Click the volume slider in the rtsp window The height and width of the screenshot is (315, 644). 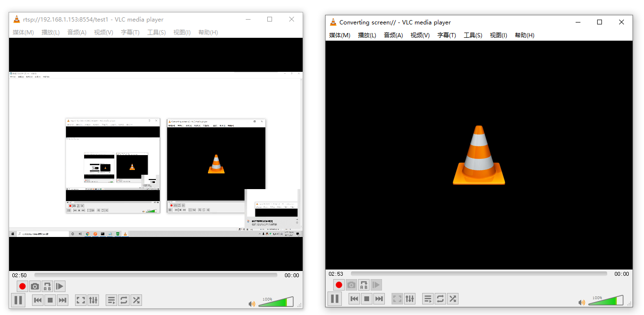276,302
